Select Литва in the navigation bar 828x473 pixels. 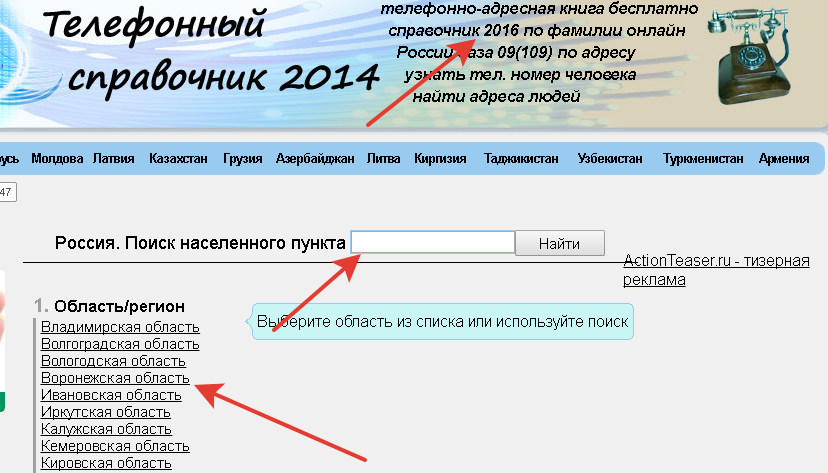click(x=384, y=159)
